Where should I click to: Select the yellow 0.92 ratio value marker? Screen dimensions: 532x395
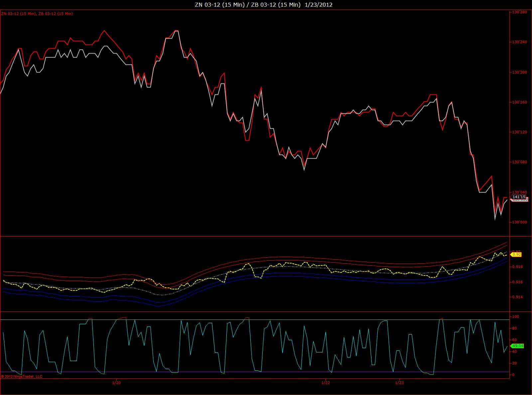coord(516,255)
